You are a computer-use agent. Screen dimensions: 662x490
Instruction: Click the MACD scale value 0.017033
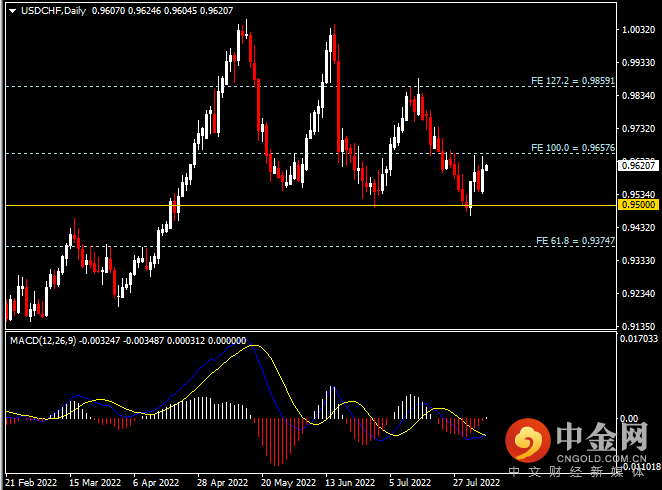tap(639, 338)
